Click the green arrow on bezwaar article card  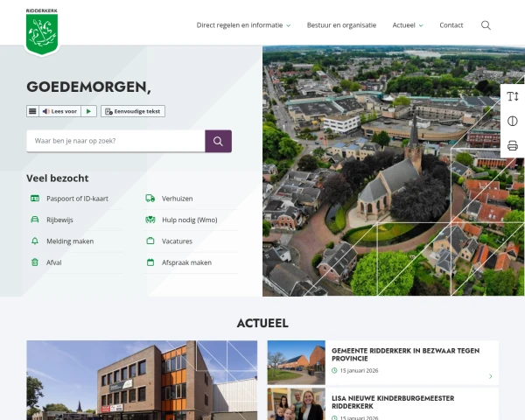tap(491, 376)
